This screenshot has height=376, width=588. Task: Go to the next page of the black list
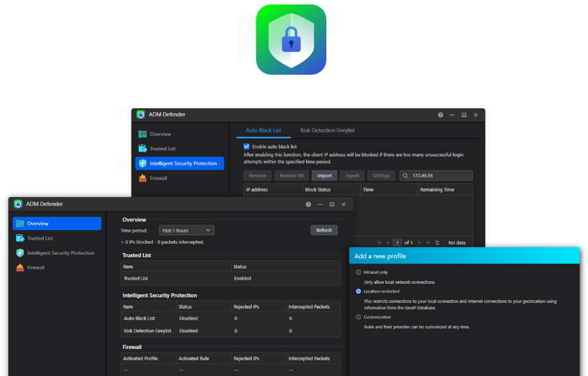[x=419, y=242]
